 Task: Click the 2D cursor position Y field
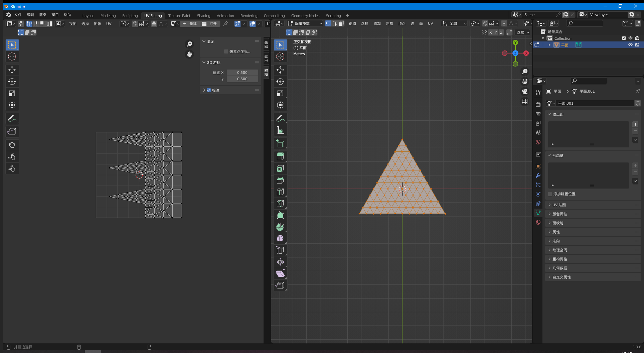tap(243, 79)
